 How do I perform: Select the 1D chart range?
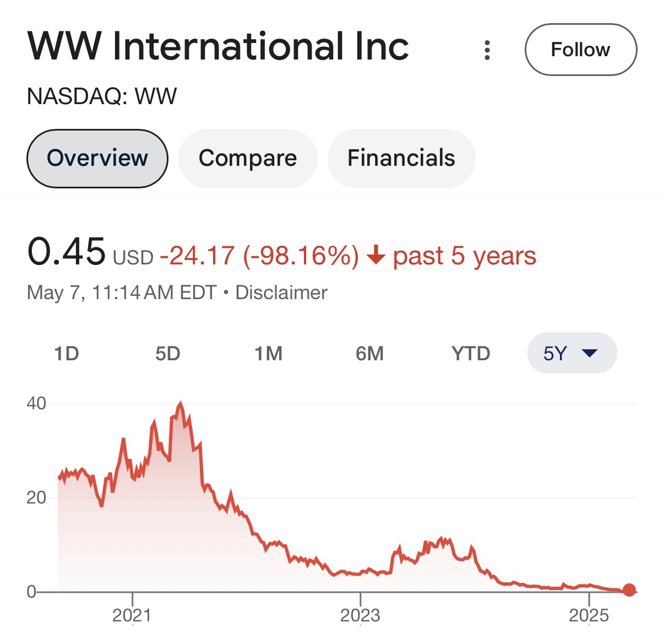click(67, 353)
